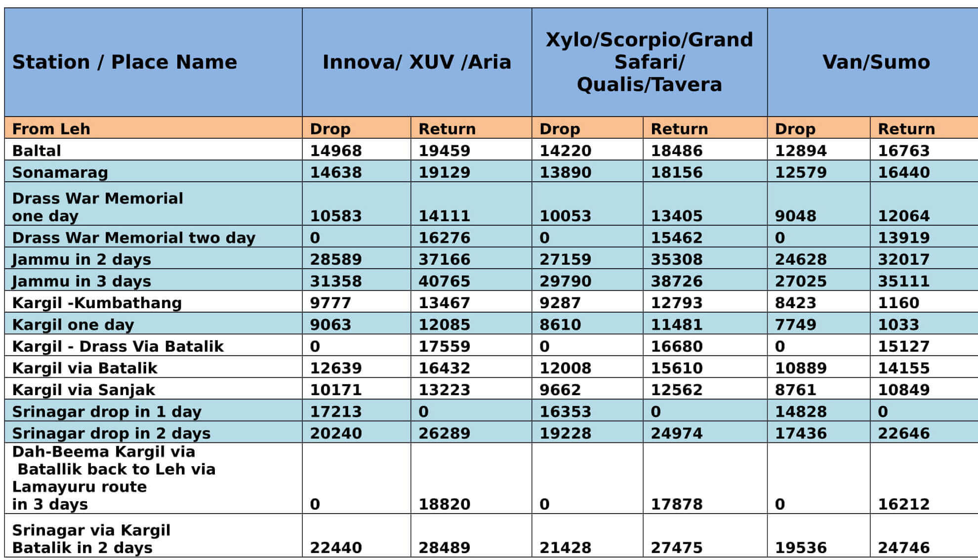Select the 'Baltal' row label
Viewport: 978px width, 560px height.
pos(37,151)
